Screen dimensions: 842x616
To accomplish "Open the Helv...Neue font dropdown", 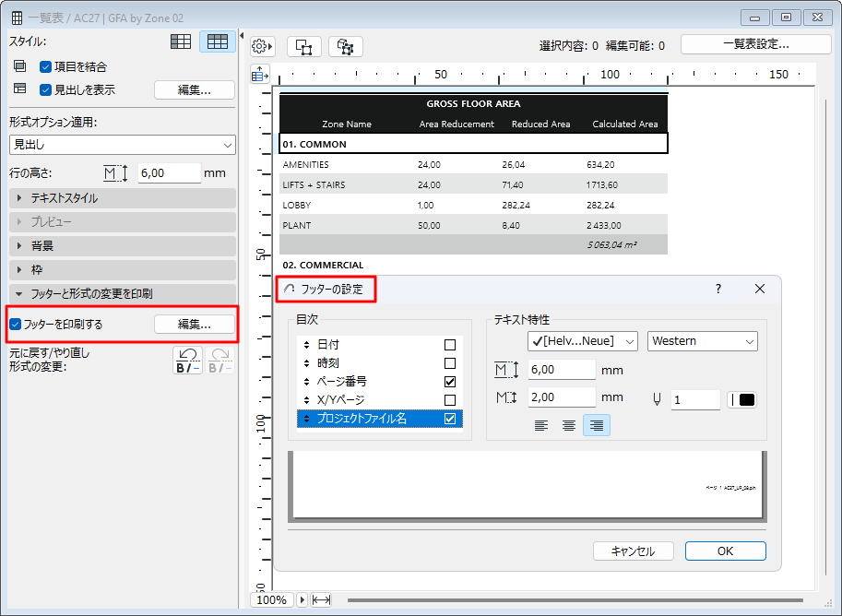I will click(x=583, y=341).
